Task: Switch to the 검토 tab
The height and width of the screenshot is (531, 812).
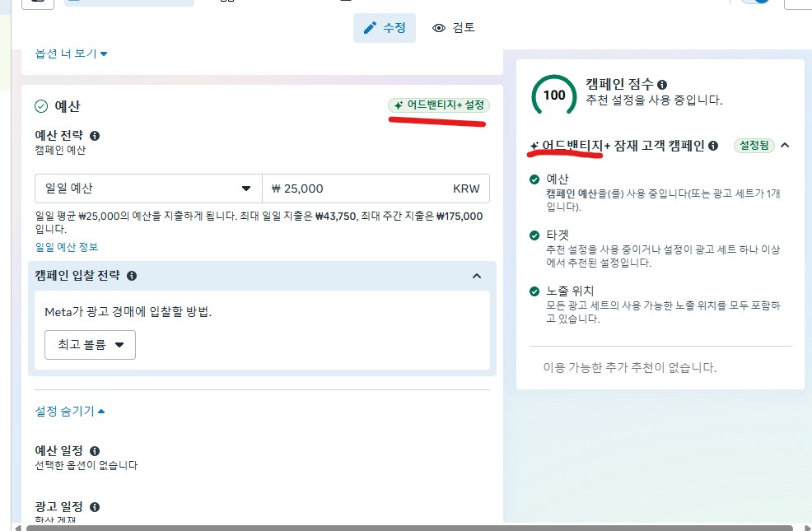Action: [454, 28]
